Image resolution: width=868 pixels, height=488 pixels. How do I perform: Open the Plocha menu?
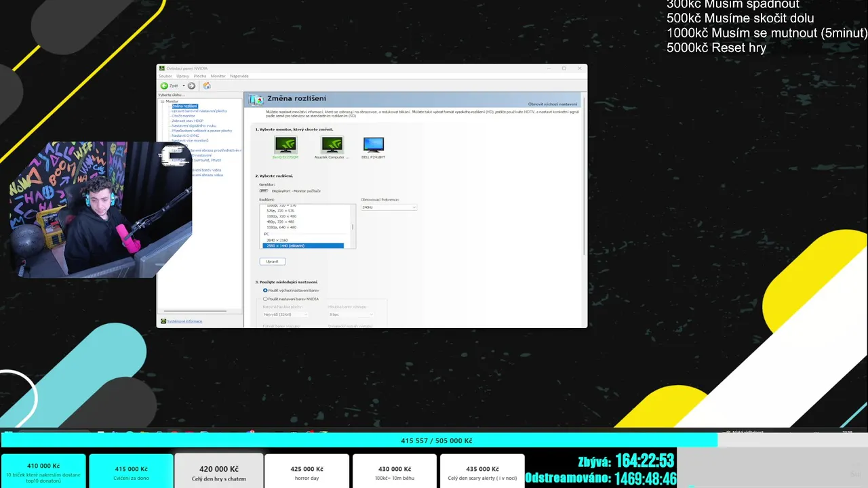tap(200, 76)
